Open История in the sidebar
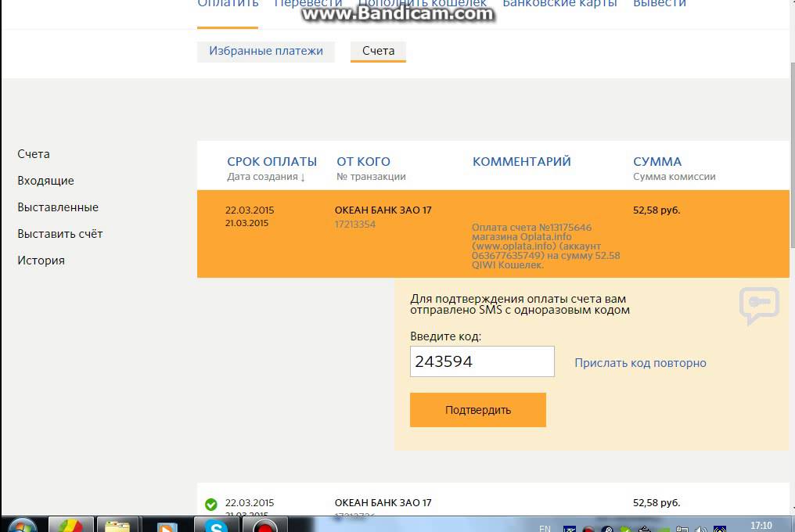 coord(41,261)
